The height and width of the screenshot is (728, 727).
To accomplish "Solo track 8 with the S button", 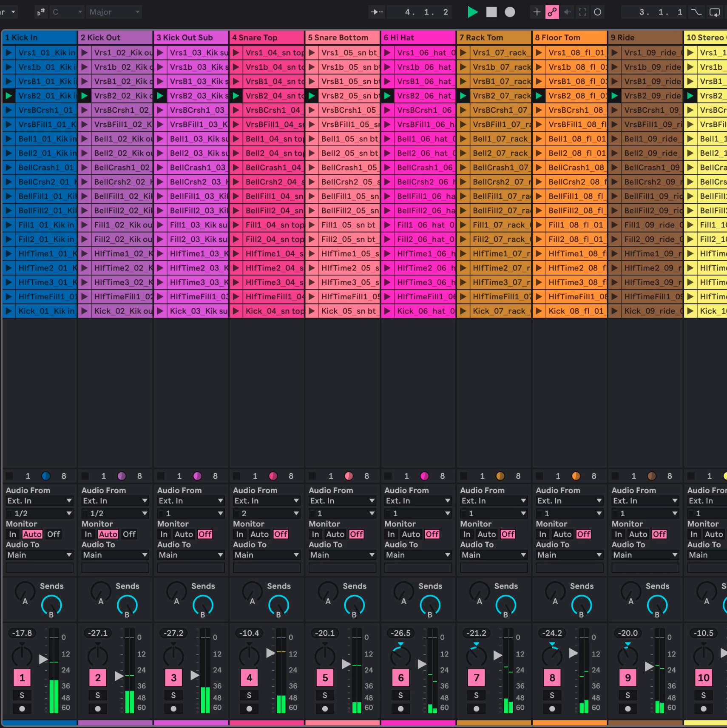I will (x=552, y=695).
